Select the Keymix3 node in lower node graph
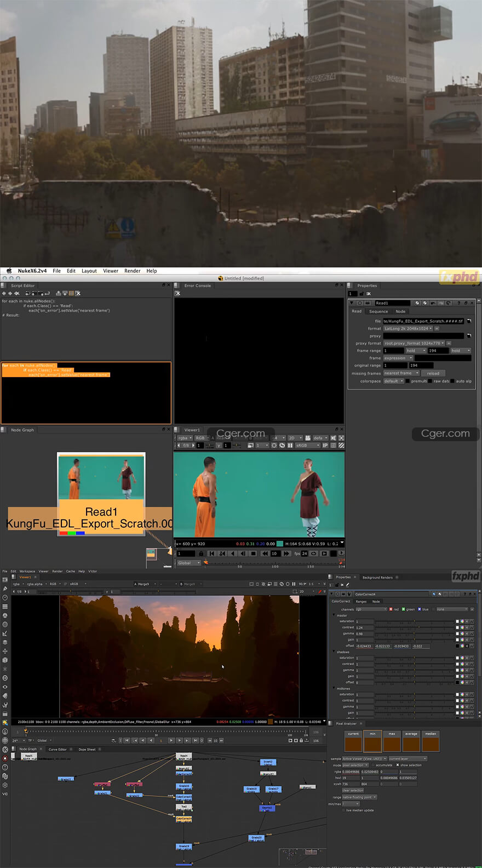The width and height of the screenshot is (482, 868). point(266,808)
